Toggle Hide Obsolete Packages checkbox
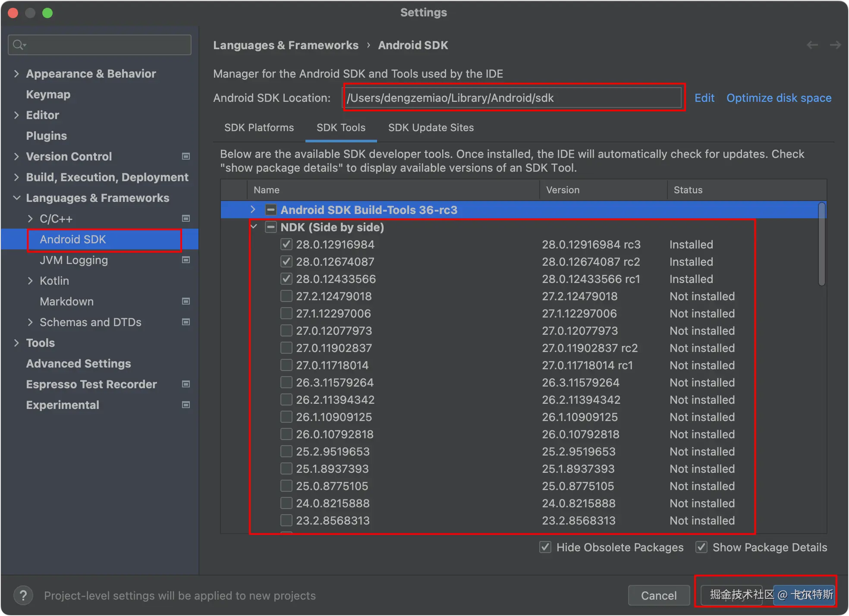Screen dimensions: 849x616 545,547
